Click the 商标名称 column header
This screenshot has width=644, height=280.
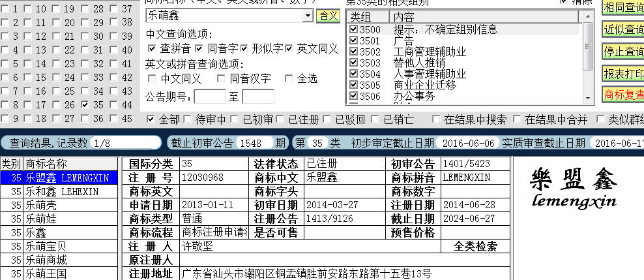click(70, 164)
